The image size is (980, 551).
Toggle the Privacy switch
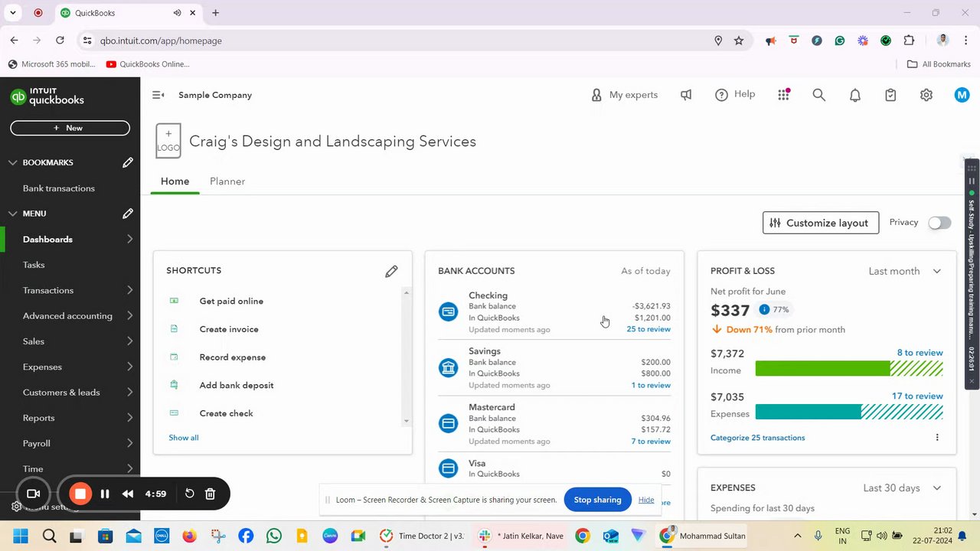939,223
